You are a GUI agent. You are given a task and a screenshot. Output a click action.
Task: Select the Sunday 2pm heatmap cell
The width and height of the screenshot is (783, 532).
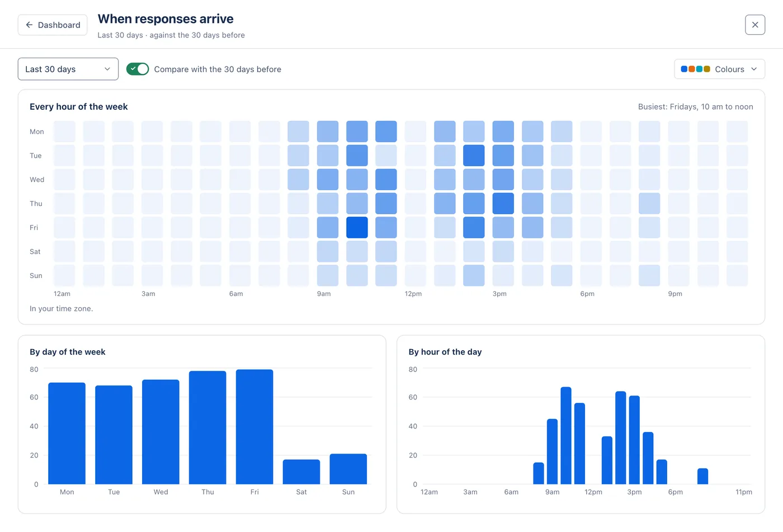[x=474, y=276]
